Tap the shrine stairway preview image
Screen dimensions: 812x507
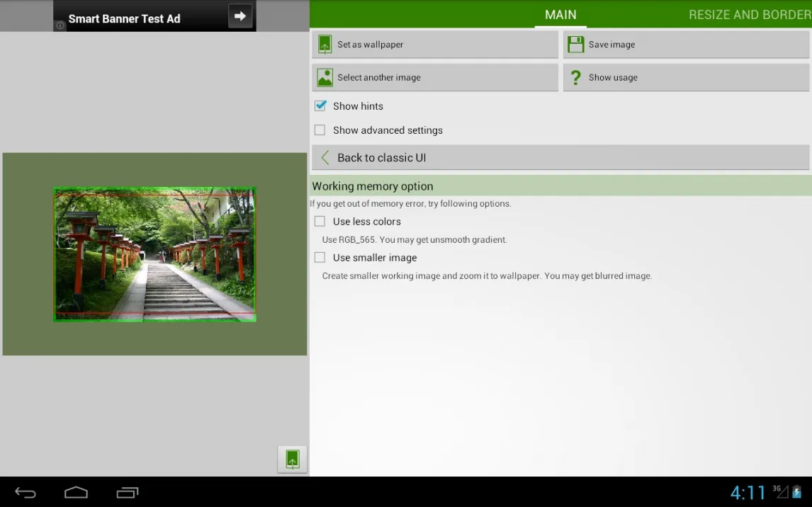click(x=154, y=254)
